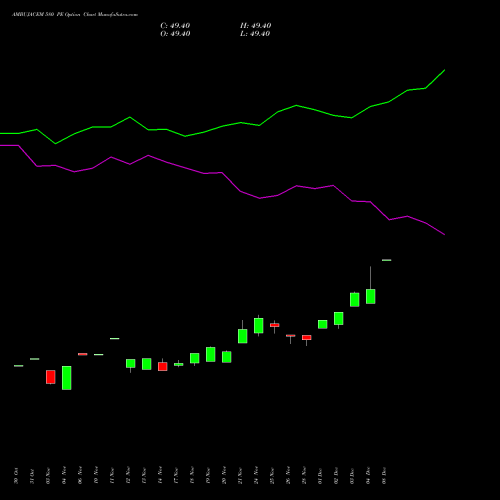This screenshot has width=500, height=500.
Task: Select the high value H: 49.40
Action: tap(255, 26)
